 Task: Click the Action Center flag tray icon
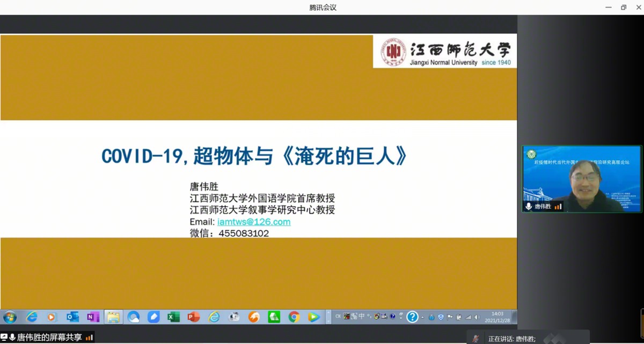pos(450,317)
